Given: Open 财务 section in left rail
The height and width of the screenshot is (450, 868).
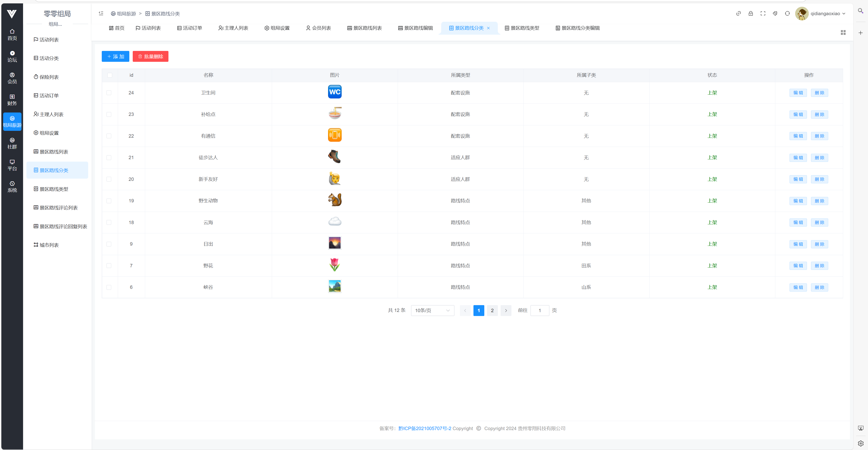Looking at the screenshot, I should point(12,100).
